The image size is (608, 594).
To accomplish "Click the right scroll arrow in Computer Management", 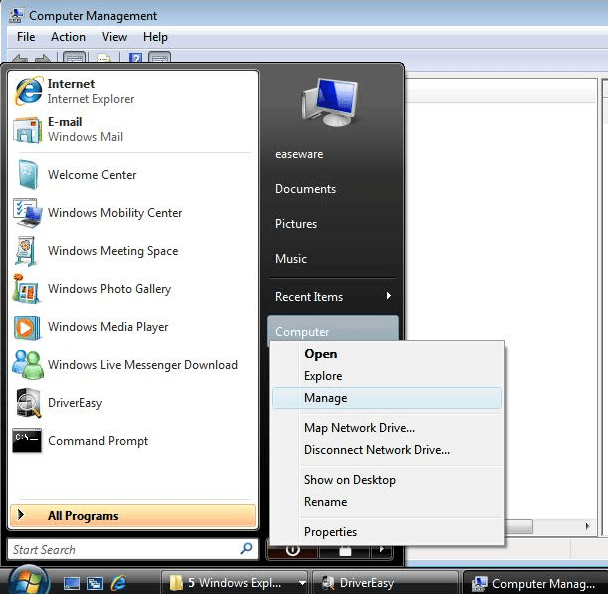I will coord(587,527).
